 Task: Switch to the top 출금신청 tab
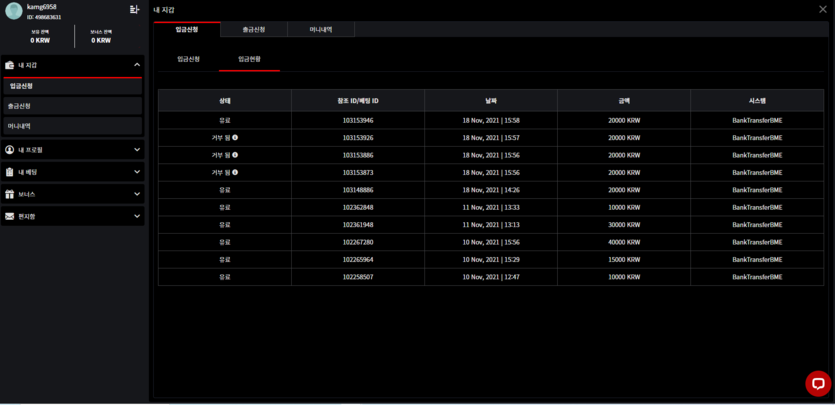pyautogui.click(x=254, y=29)
